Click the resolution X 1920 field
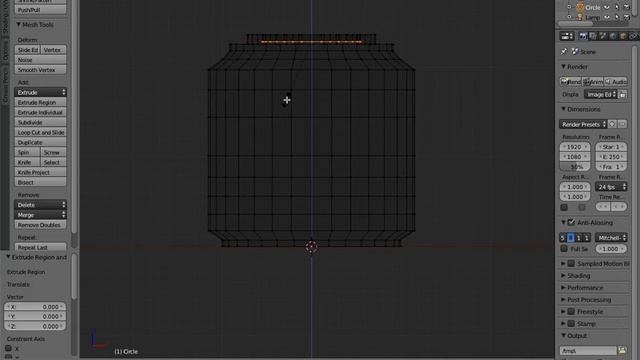640x360 pixels. (x=575, y=147)
